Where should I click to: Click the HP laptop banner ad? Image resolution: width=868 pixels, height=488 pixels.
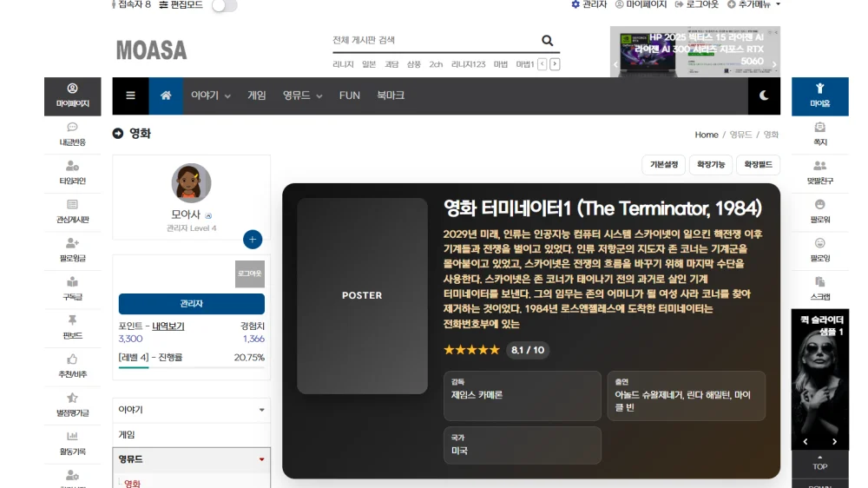(695, 51)
